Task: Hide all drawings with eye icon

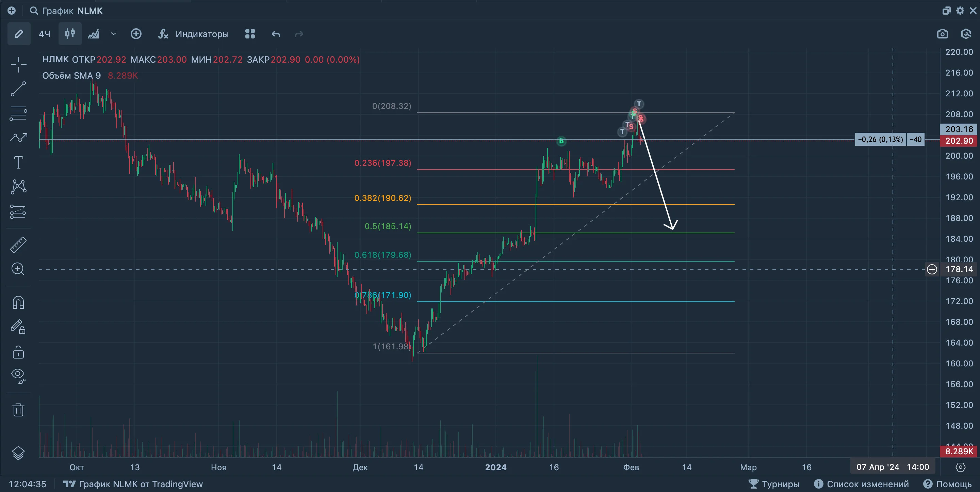Action: [x=18, y=376]
